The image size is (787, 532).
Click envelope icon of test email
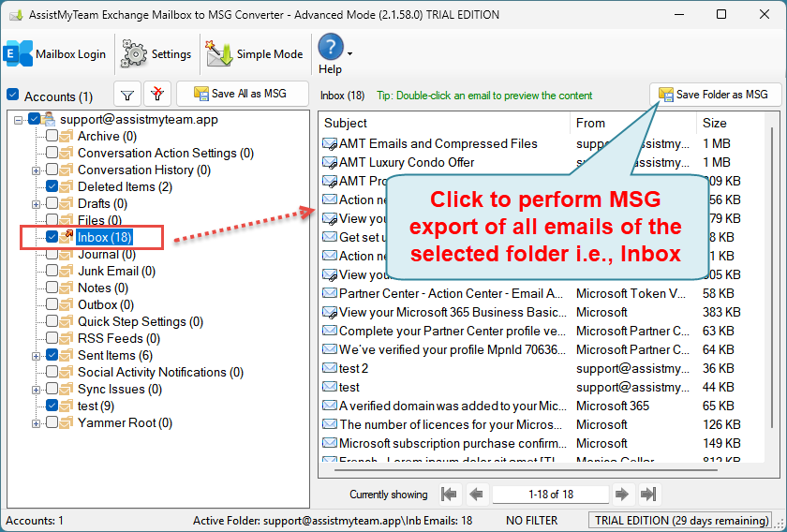tap(330, 387)
